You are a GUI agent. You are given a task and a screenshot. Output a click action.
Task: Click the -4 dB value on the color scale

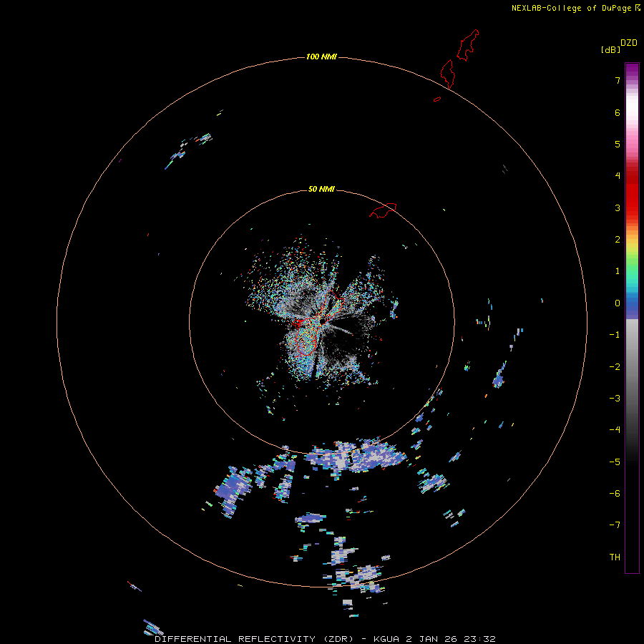point(615,430)
